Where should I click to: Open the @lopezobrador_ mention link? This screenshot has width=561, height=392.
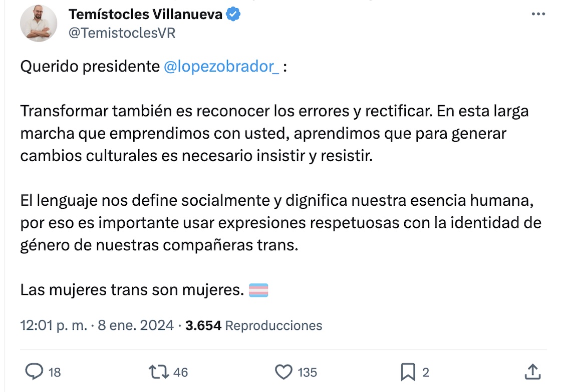(221, 67)
